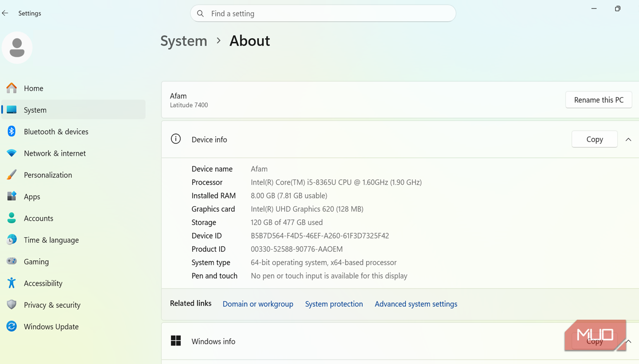Image resolution: width=639 pixels, height=364 pixels.
Task: Click the Storage value 120 GB of 477 GB
Action: (x=287, y=222)
